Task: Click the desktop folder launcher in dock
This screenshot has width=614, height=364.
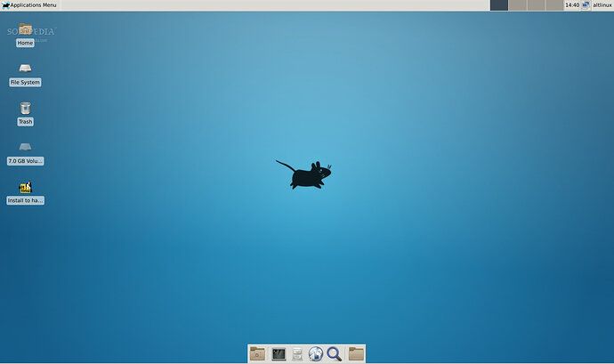Action: tap(257, 353)
